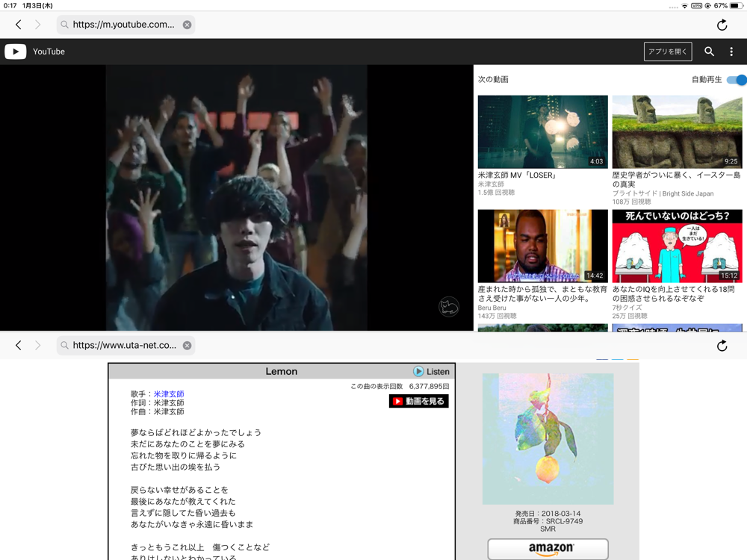Click the amazon purchase button
The height and width of the screenshot is (560, 747).
(548, 549)
